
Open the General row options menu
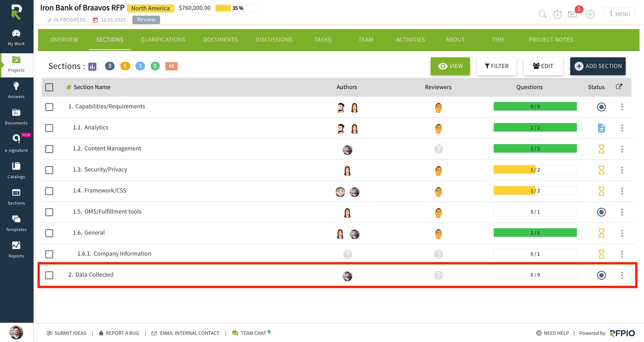tap(622, 233)
